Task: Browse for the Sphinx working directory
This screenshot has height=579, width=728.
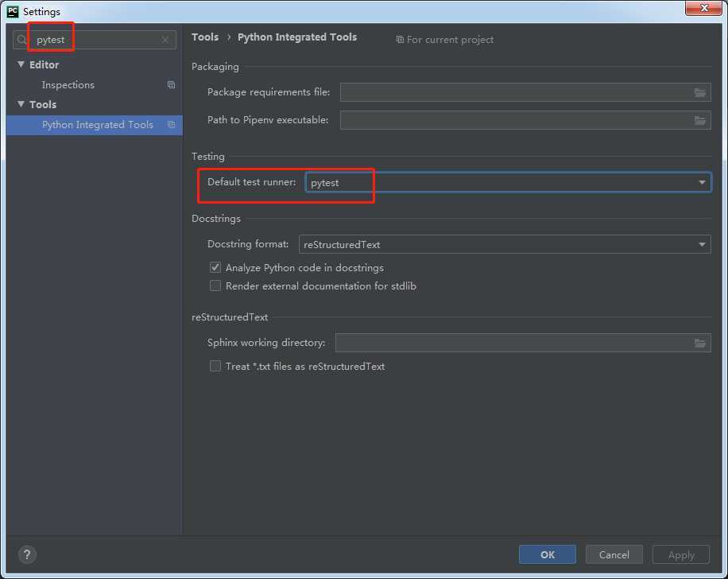Action: [x=699, y=343]
